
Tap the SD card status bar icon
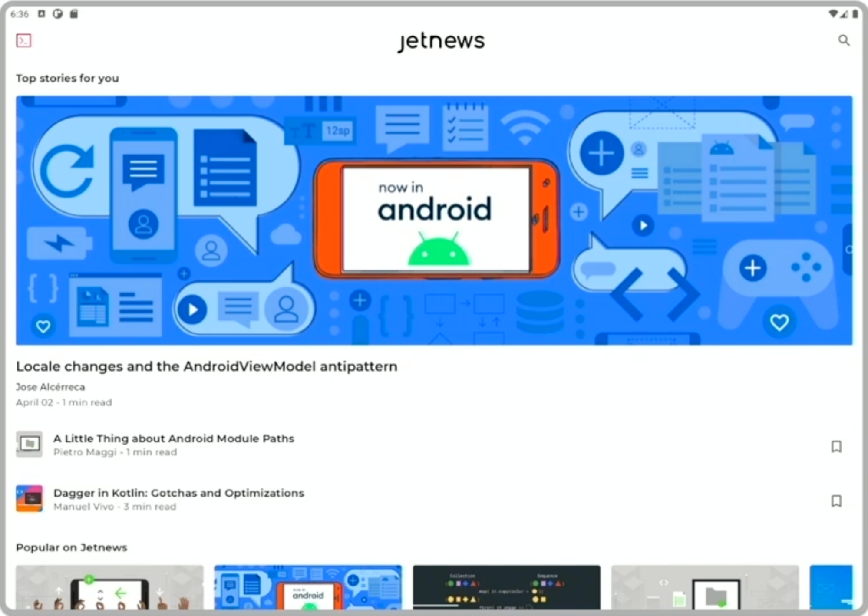pos(74,14)
